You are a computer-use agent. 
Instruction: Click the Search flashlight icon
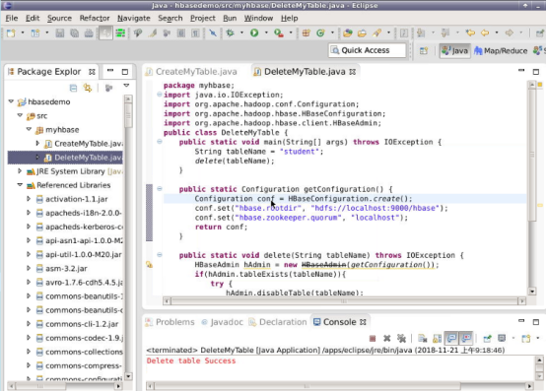pyautogui.click(x=377, y=33)
